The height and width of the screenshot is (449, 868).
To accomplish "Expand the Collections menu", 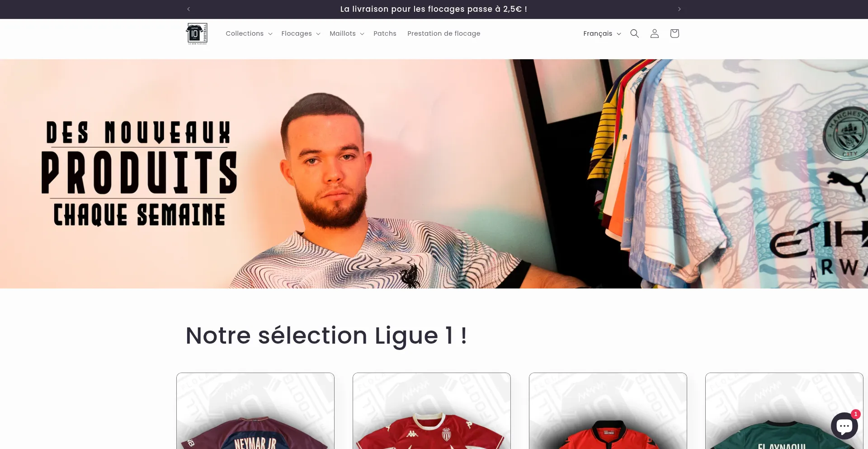I will pyautogui.click(x=249, y=33).
